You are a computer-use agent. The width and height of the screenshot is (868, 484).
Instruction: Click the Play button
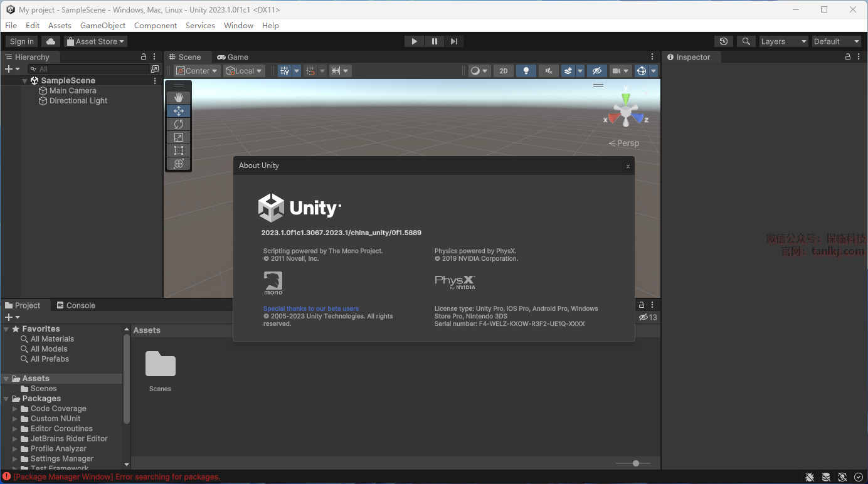[x=414, y=41]
